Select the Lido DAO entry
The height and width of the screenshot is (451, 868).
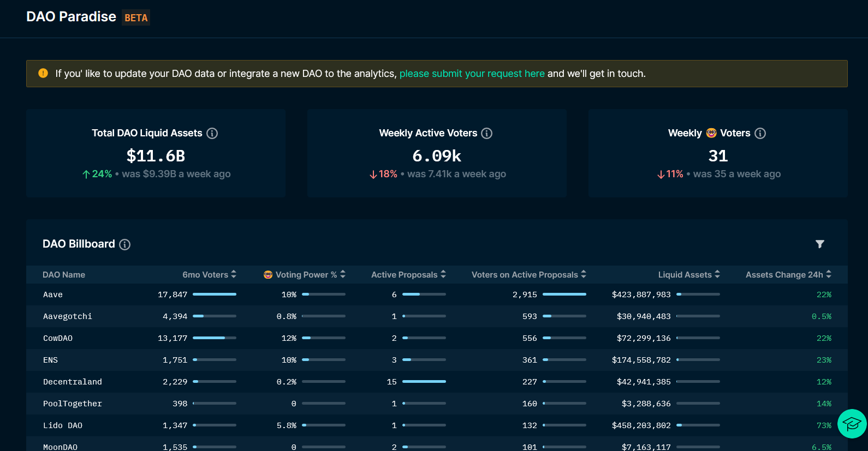(437, 425)
